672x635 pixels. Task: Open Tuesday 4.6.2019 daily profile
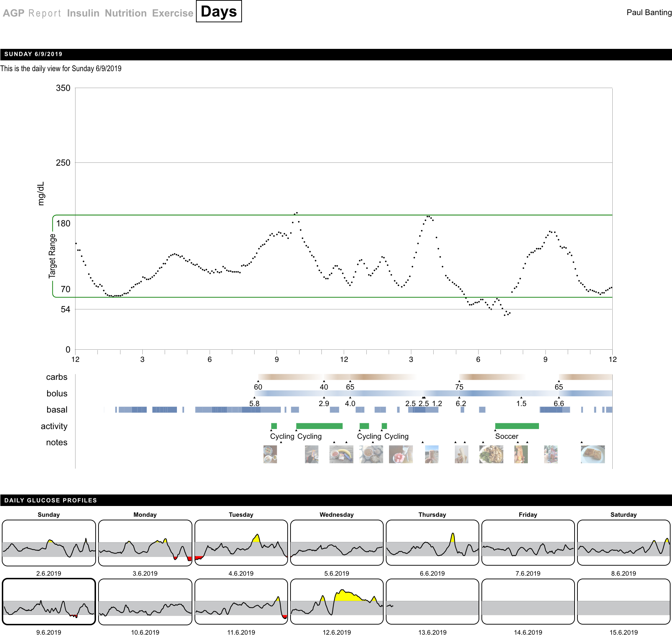[241, 543]
